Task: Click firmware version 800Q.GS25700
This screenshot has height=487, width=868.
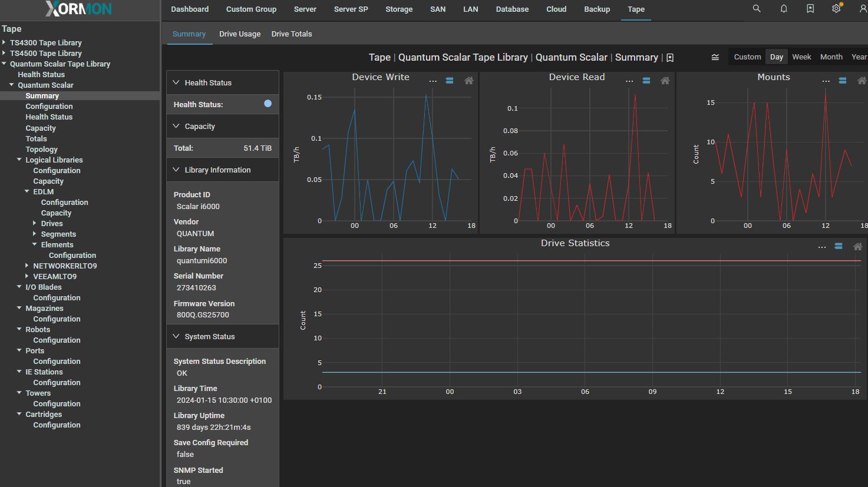Action: [203, 314]
